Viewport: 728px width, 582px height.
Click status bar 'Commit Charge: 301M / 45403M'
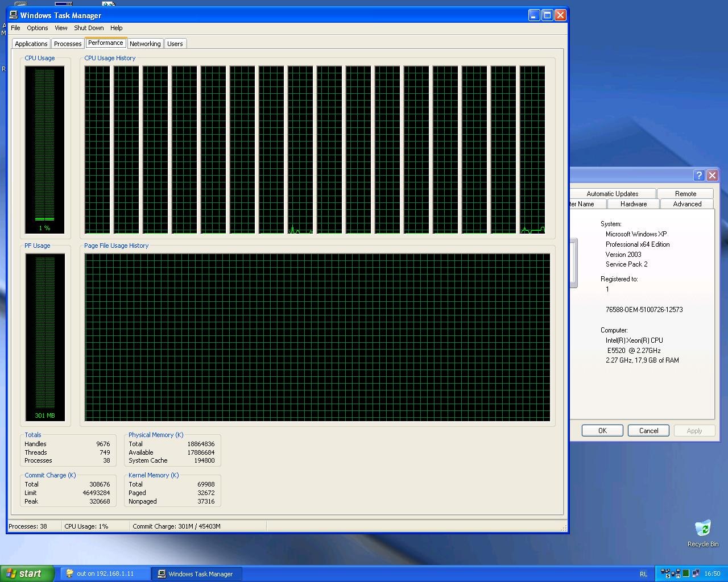[x=176, y=526]
